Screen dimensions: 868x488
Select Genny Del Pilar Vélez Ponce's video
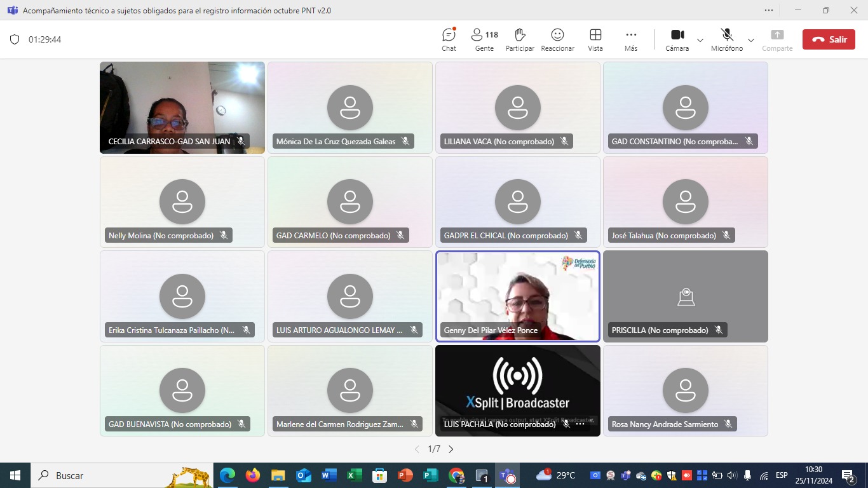517,295
